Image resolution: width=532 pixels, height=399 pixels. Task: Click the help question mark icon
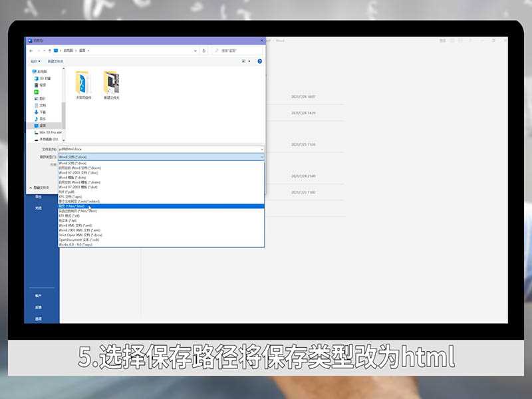(259, 61)
